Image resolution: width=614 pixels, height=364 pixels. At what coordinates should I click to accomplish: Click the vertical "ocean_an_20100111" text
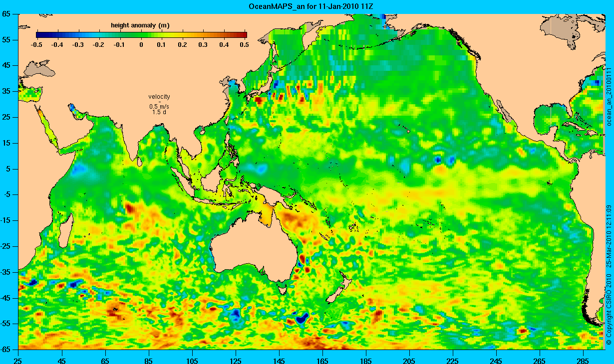(609, 96)
